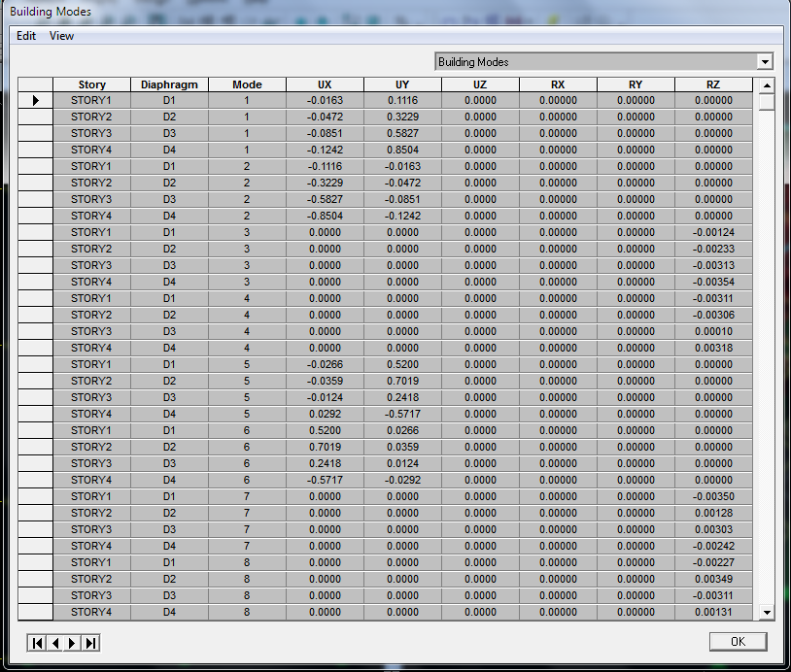Click the scrollbar up arrow
The image size is (791, 672).
[767, 85]
